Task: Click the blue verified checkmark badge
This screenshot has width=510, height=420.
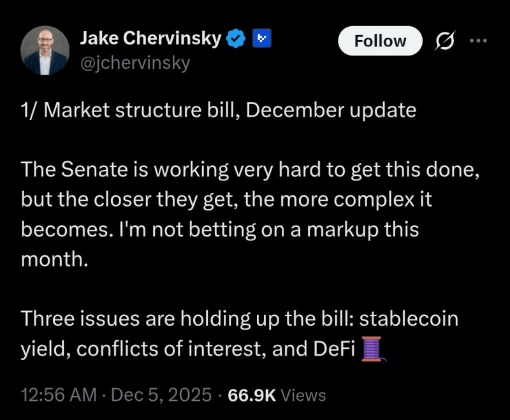Action: pos(237,40)
